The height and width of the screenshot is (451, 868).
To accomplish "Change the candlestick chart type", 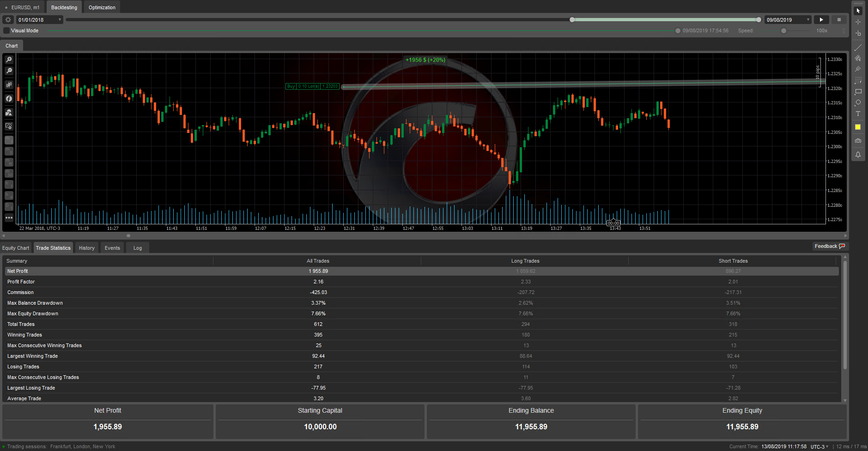I will (9, 84).
